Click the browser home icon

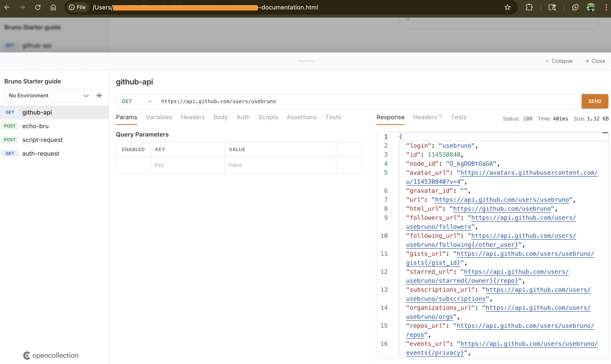pyautogui.click(x=53, y=7)
